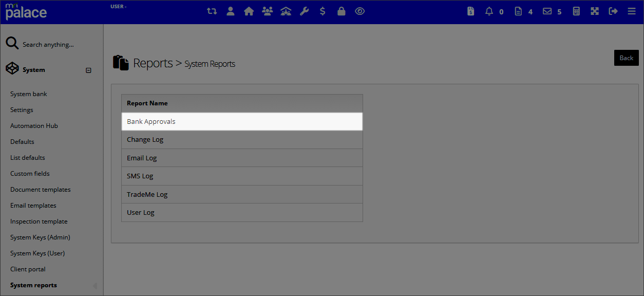Viewport: 644px width, 296px height.
Task: Open Document templates in the sidebar
Action: click(41, 190)
